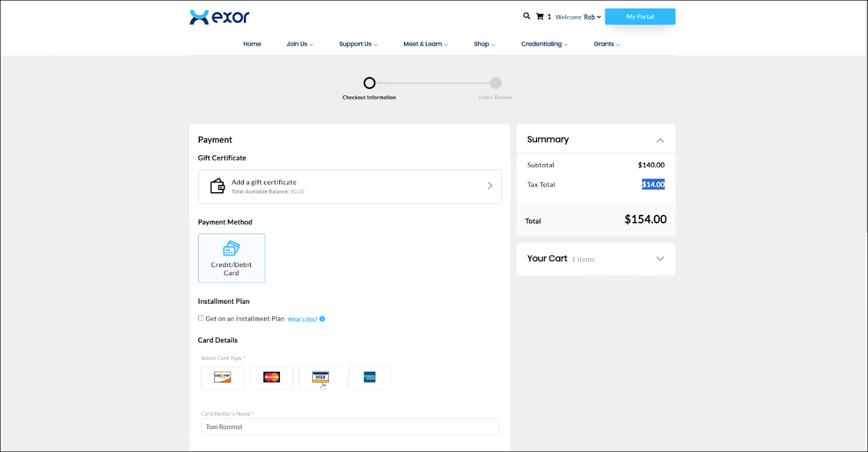Go to the Home menu item
The width and height of the screenshot is (868, 452).
252,44
